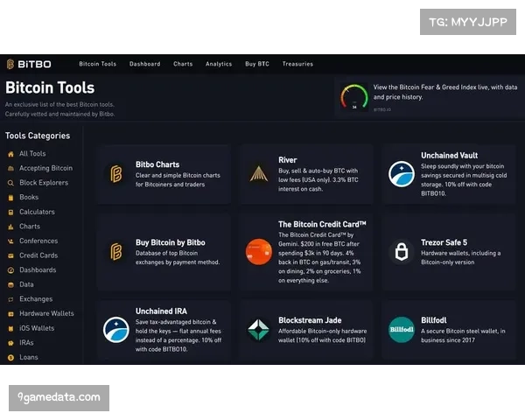The image size is (525, 420).
Task: Click the Bitbo Charts card icon
Action: click(116, 174)
